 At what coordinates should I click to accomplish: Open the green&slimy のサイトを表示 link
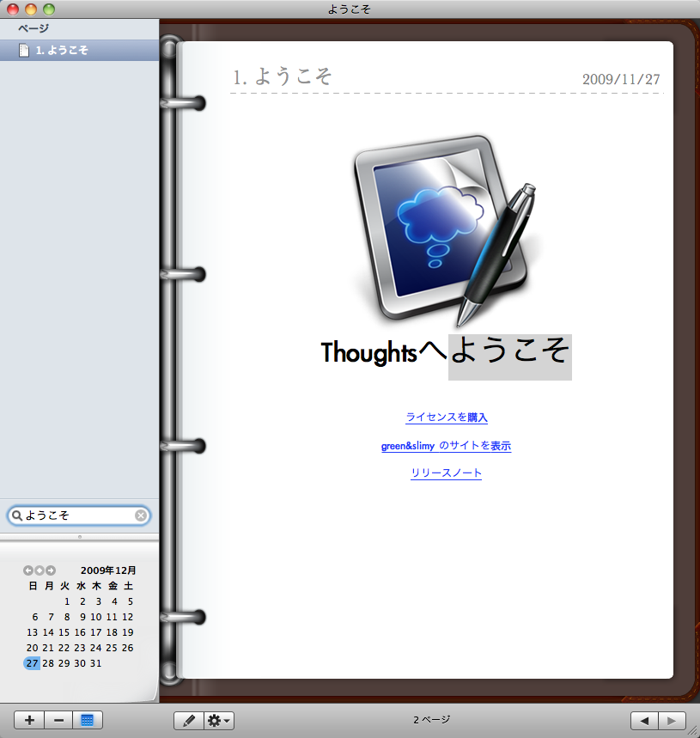click(446, 445)
